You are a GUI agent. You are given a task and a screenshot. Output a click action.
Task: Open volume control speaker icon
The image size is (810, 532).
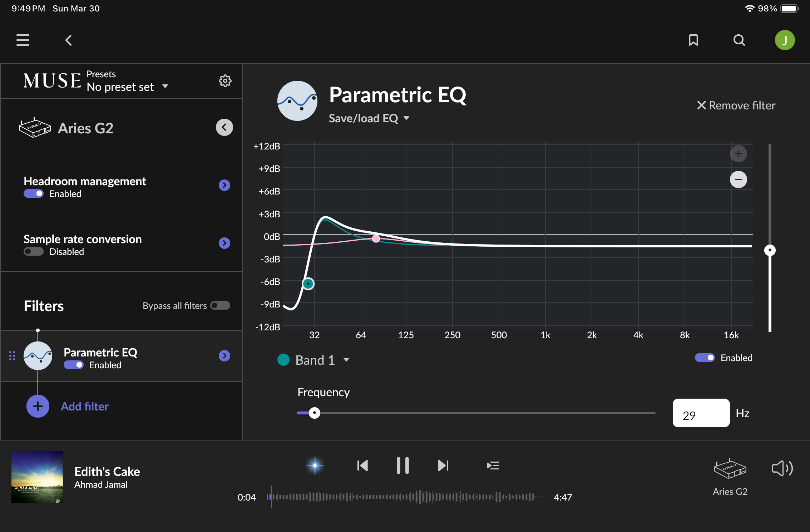tap(782, 468)
